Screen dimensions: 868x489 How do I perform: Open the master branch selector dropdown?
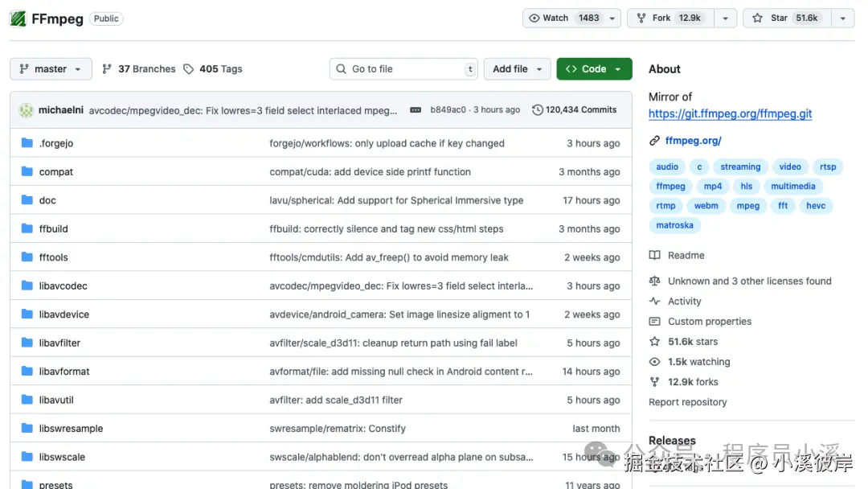pyautogui.click(x=51, y=68)
